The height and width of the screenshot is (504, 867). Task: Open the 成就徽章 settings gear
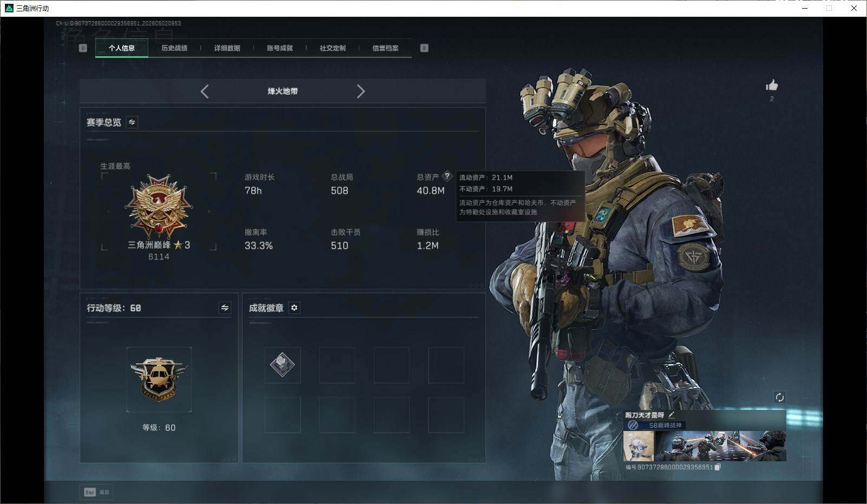click(x=294, y=308)
